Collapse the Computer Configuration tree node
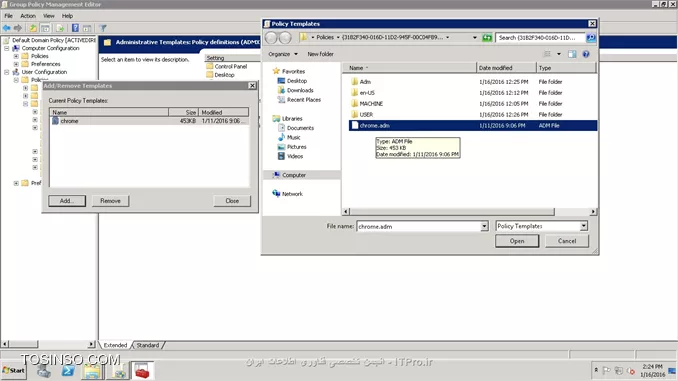The height and width of the screenshot is (381, 678). tap(7, 48)
